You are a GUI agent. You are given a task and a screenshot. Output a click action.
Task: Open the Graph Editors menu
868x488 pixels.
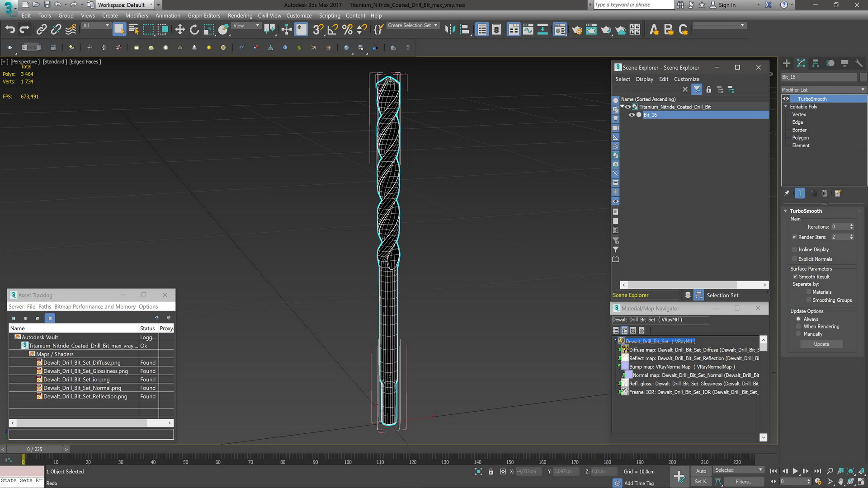(x=204, y=15)
